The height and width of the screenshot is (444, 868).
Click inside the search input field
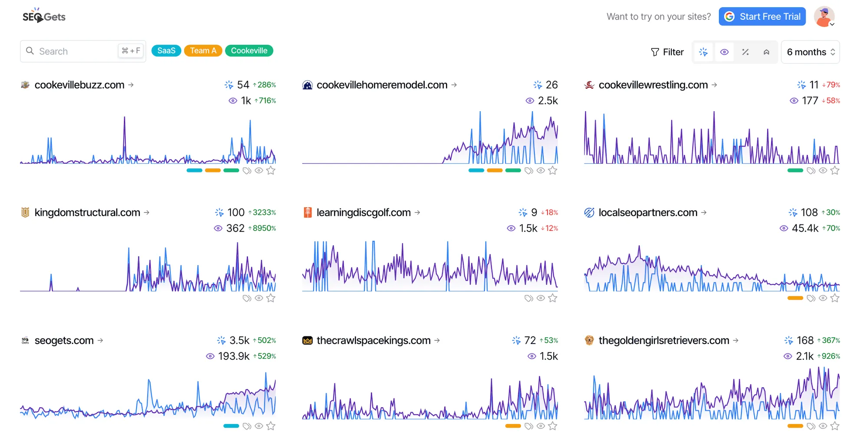pyautogui.click(x=74, y=51)
